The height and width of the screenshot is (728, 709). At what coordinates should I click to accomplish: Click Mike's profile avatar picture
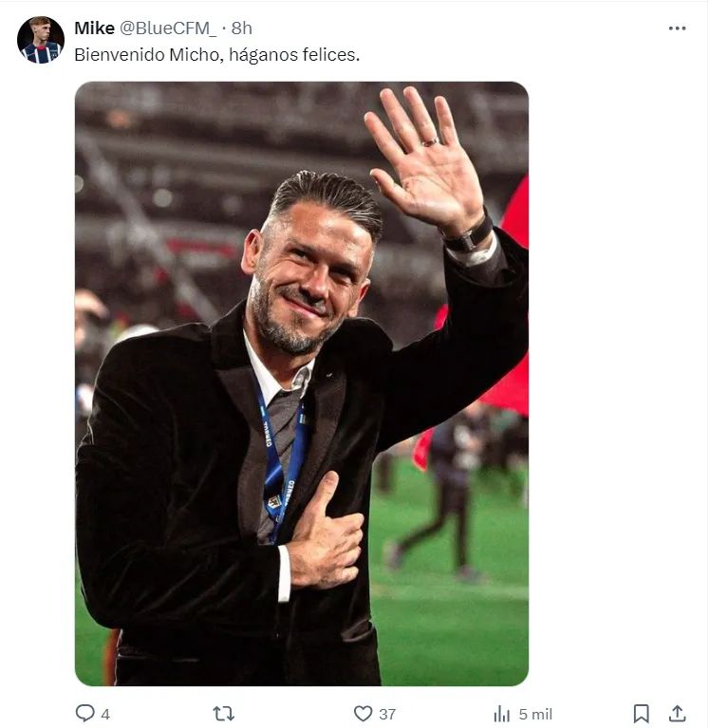pos(40,40)
